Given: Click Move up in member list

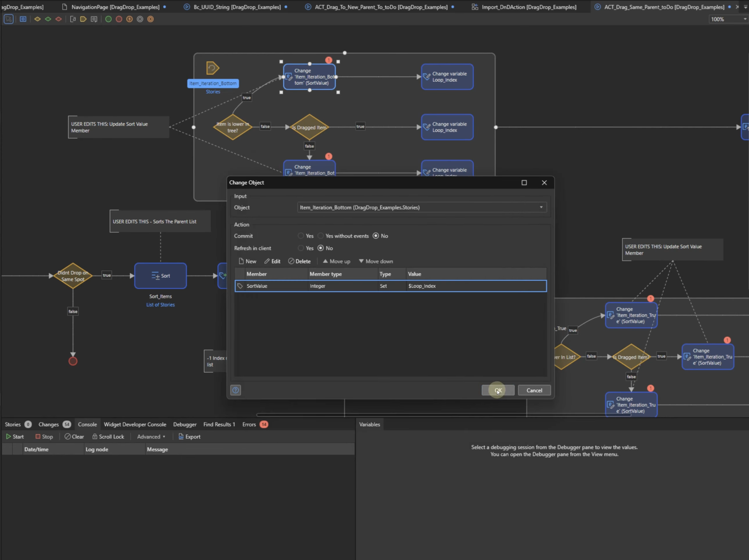Looking at the screenshot, I should tap(336, 261).
